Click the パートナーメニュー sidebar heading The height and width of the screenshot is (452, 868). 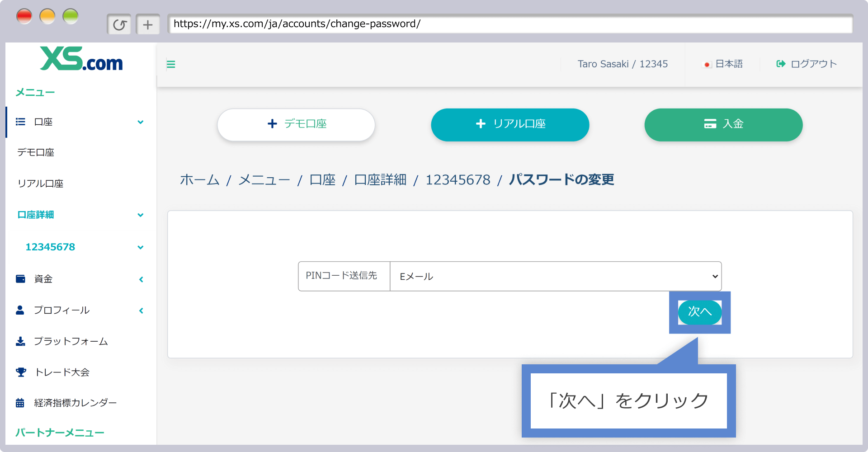(x=60, y=433)
